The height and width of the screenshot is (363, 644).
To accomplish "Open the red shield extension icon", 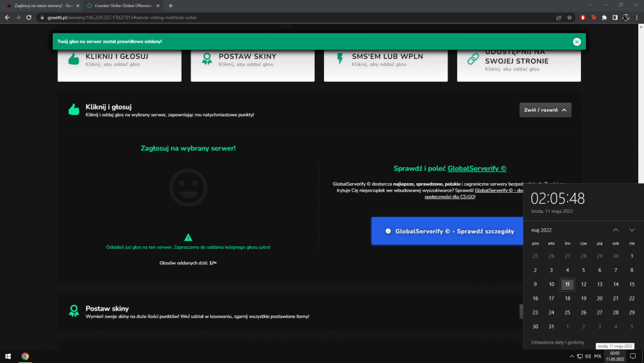I will [x=583, y=17].
